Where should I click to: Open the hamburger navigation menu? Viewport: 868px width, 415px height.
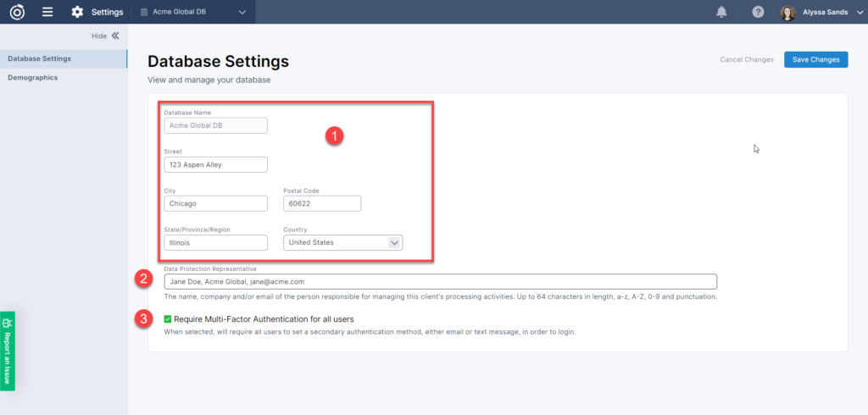click(47, 12)
